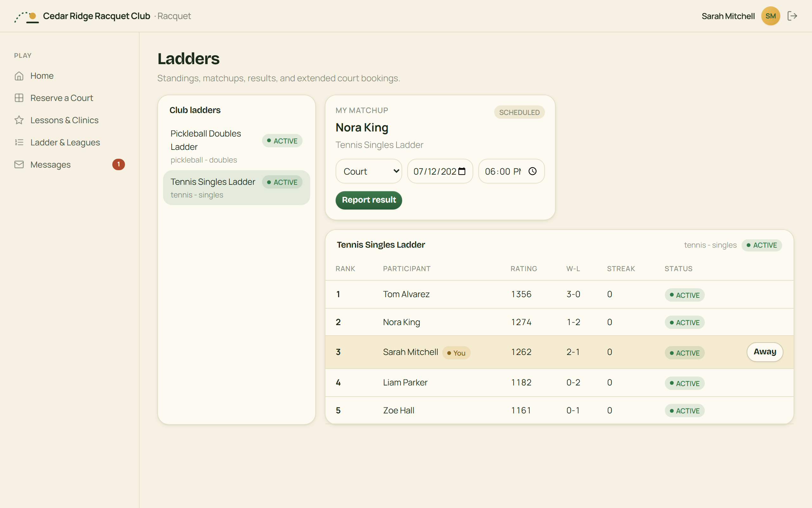The height and width of the screenshot is (508, 812).
Task: Click rating value 1274
Action: click(521, 322)
